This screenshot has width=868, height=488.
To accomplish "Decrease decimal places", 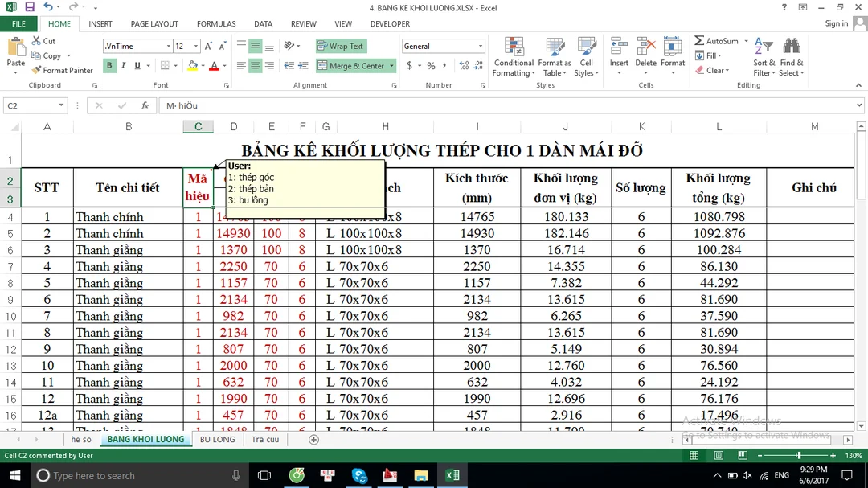I will point(478,65).
